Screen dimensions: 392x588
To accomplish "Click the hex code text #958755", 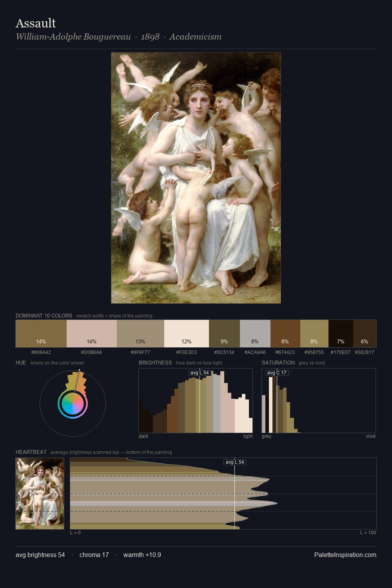I will click(314, 352).
